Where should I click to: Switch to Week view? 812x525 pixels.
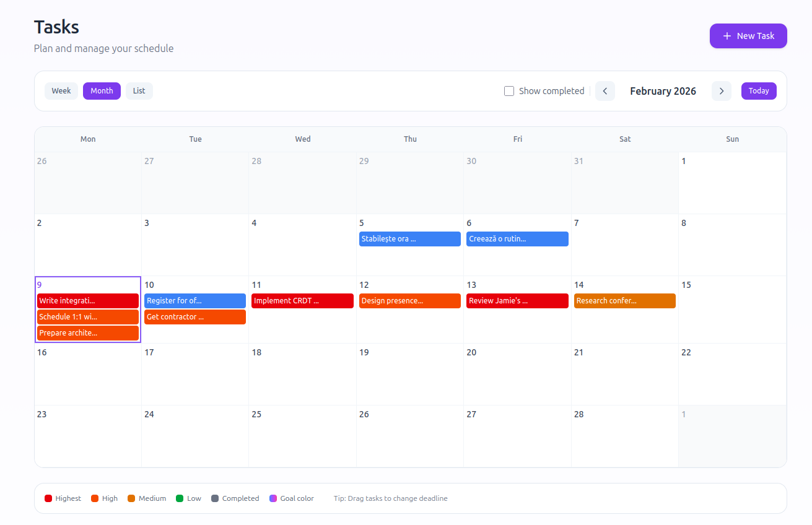[61, 91]
